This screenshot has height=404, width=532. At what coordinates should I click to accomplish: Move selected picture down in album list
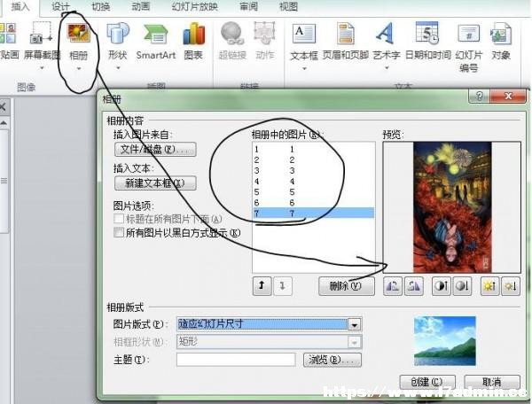click(x=282, y=286)
